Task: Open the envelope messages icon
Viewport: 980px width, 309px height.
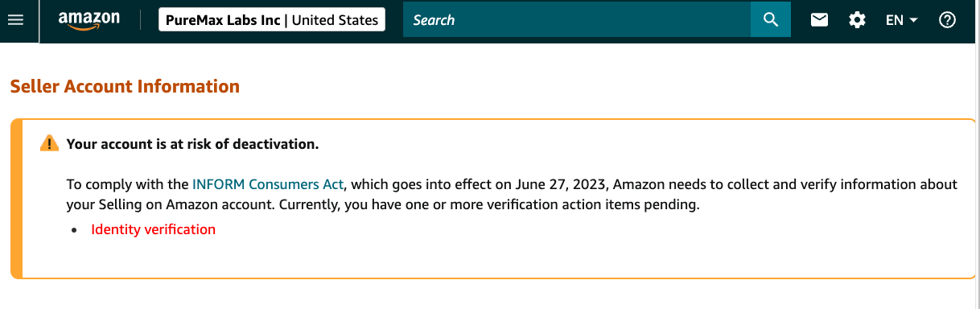Action: tap(819, 20)
